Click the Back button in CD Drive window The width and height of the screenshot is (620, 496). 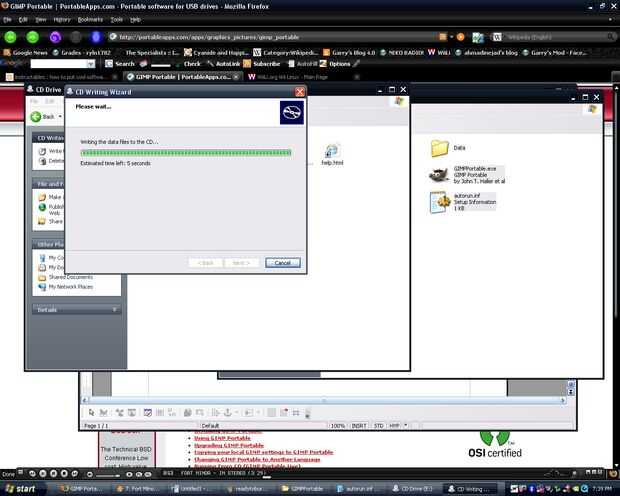click(42, 117)
